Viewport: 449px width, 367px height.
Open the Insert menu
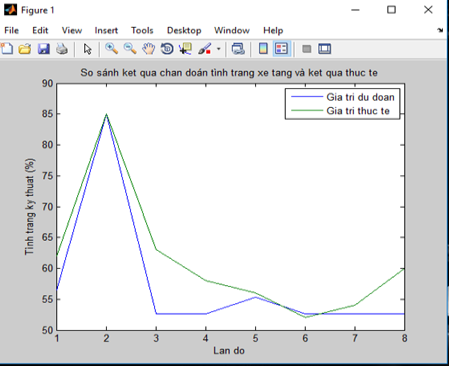click(x=106, y=30)
